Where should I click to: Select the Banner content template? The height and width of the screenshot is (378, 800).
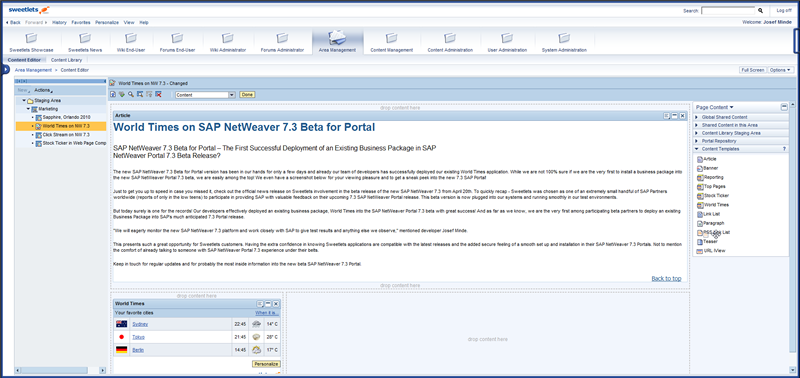[x=707, y=168]
